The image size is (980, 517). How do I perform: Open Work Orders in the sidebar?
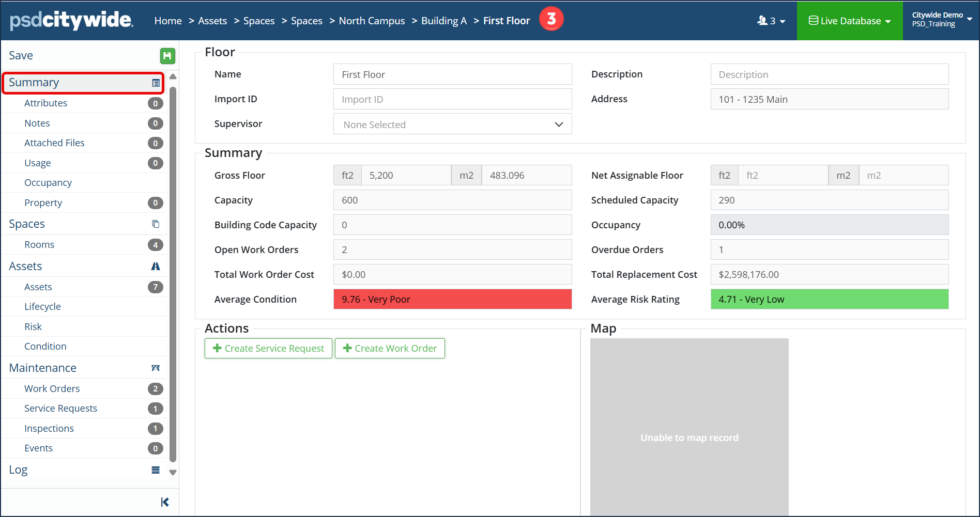[52, 389]
